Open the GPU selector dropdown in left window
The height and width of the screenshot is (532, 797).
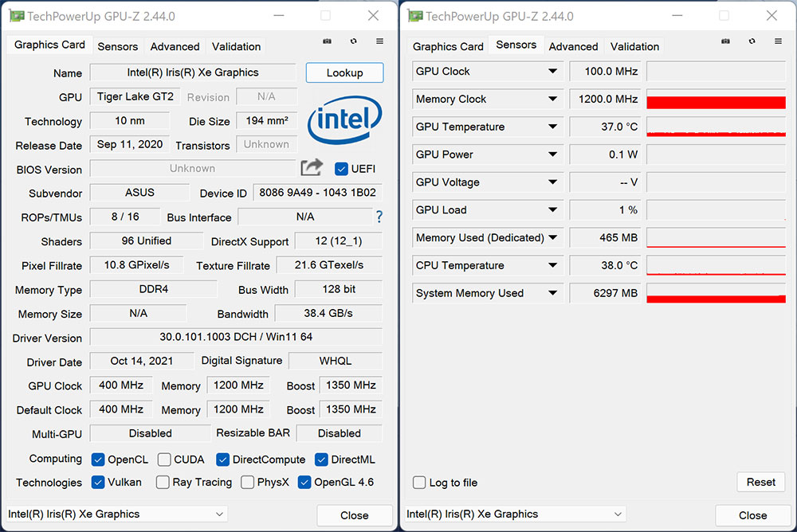(x=117, y=514)
